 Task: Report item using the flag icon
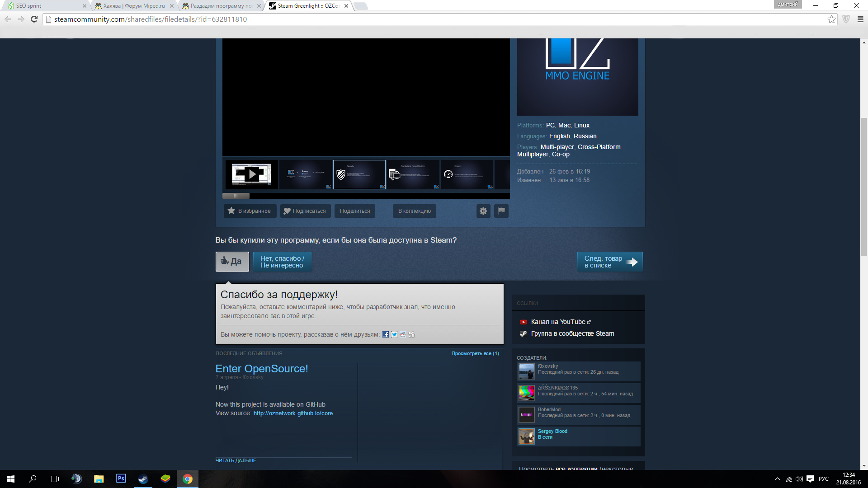pos(501,211)
